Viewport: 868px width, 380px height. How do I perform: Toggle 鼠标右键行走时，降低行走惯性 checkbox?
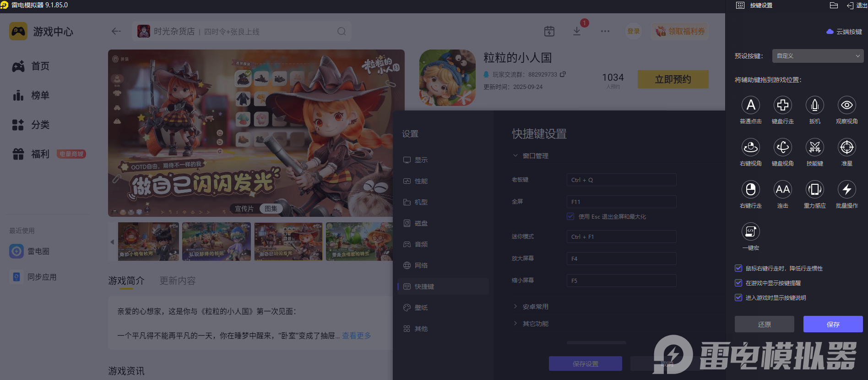pos(738,268)
